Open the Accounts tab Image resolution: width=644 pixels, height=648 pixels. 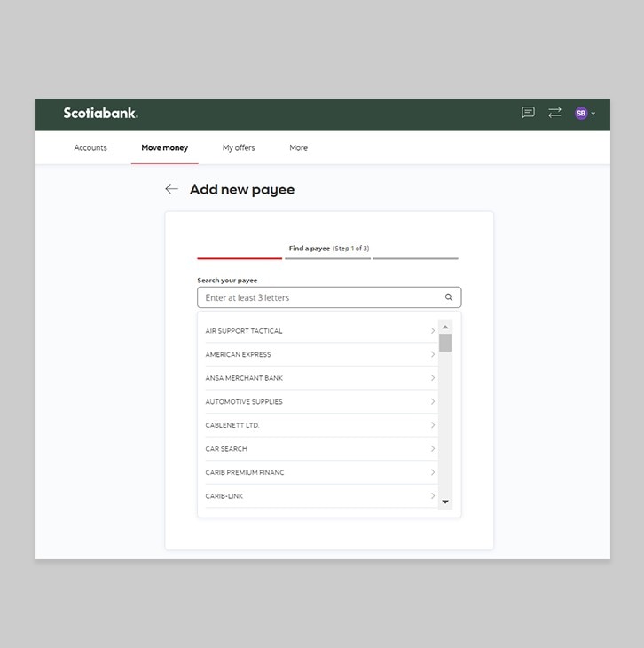pos(90,147)
